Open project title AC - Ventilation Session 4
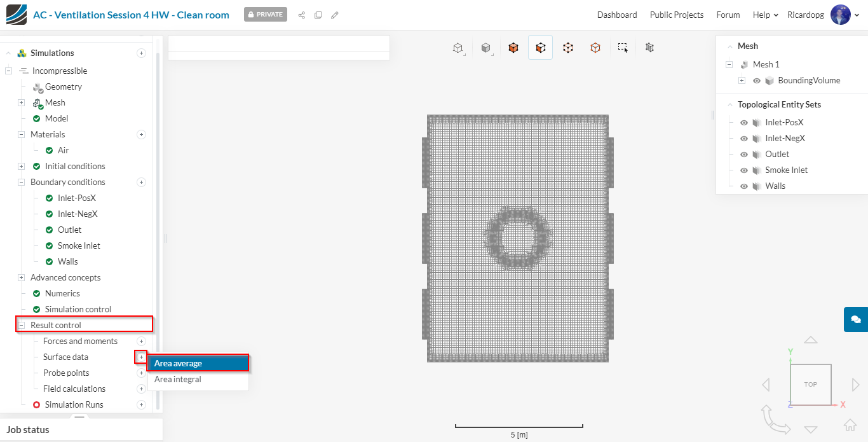Viewport: 868px width, 442px height. [x=132, y=15]
